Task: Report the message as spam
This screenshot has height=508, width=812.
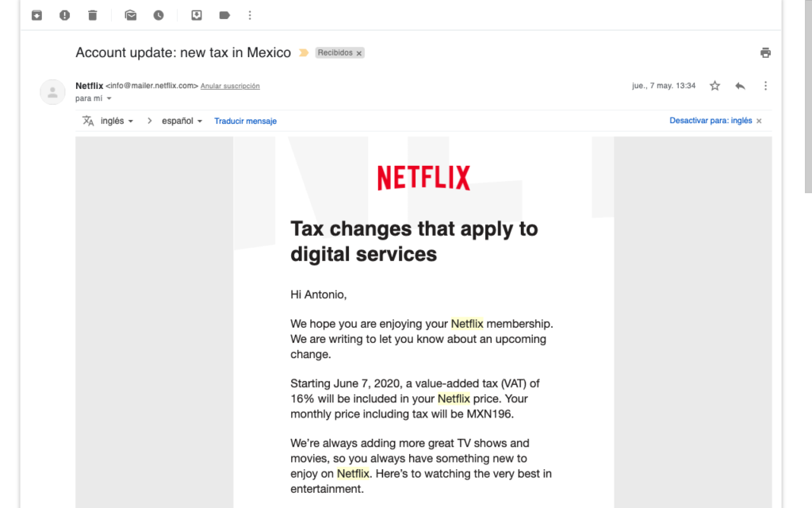Action: (x=65, y=16)
